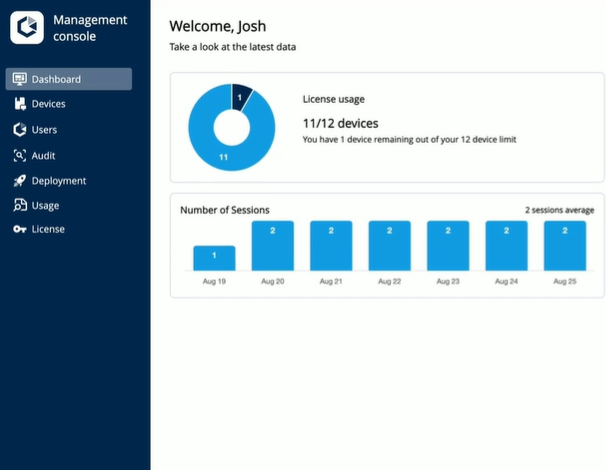Click the Users icon in sidebar
Image resolution: width=606 pixels, height=470 pixels.
pos(19,130)
